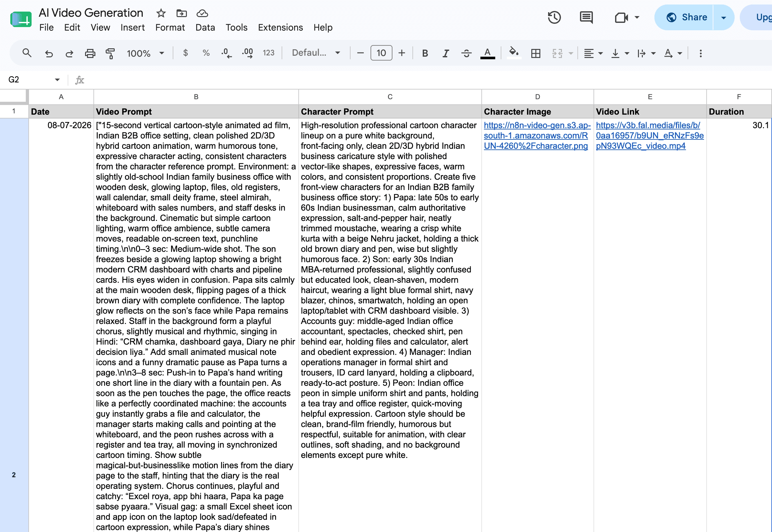Click the Share button
This screenshot has height=532, width=772.
click(x=684, y=17)
